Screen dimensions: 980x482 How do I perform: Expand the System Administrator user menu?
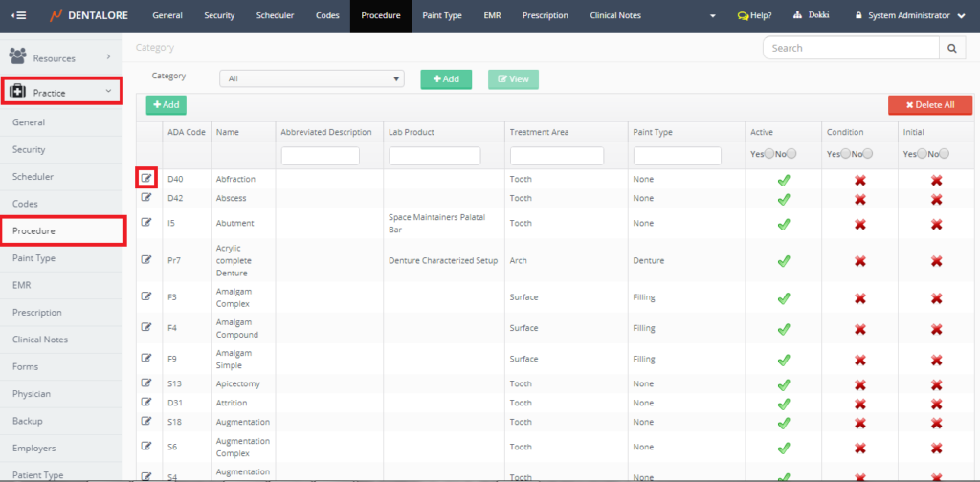coord(915,15)
